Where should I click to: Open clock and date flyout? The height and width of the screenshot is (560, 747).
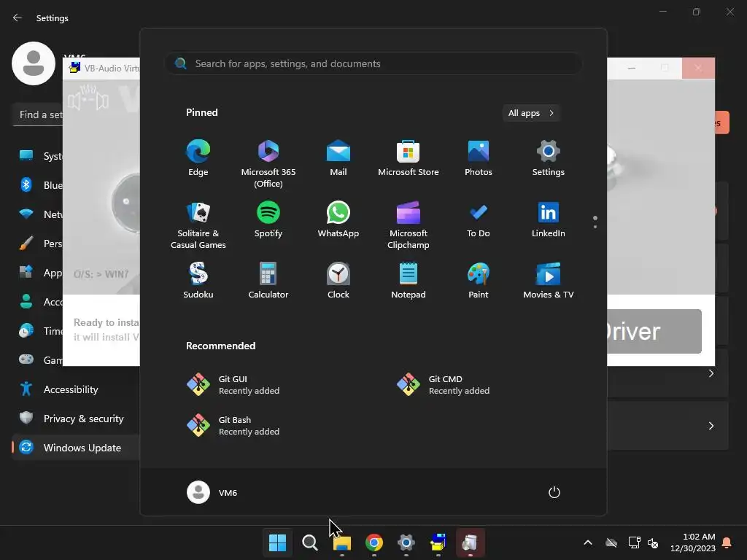693,542
